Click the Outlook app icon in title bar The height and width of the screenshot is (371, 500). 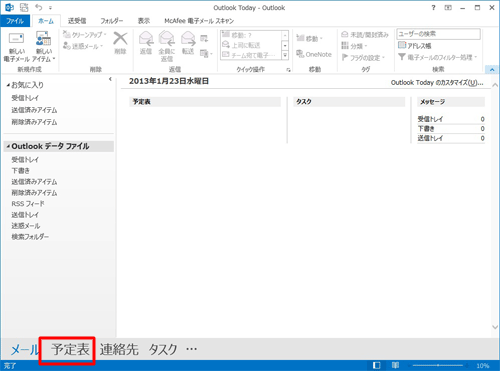(10, 7)
